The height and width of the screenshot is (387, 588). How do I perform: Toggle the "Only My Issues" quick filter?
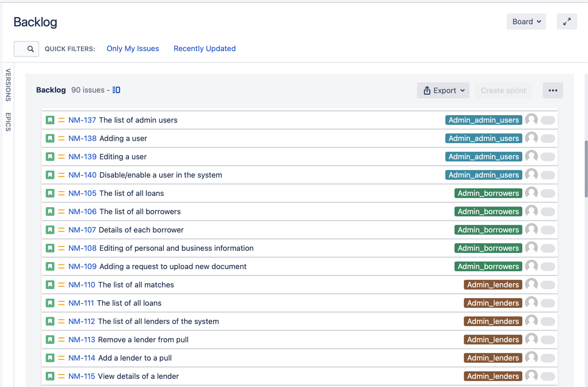[x=133, y=49]
